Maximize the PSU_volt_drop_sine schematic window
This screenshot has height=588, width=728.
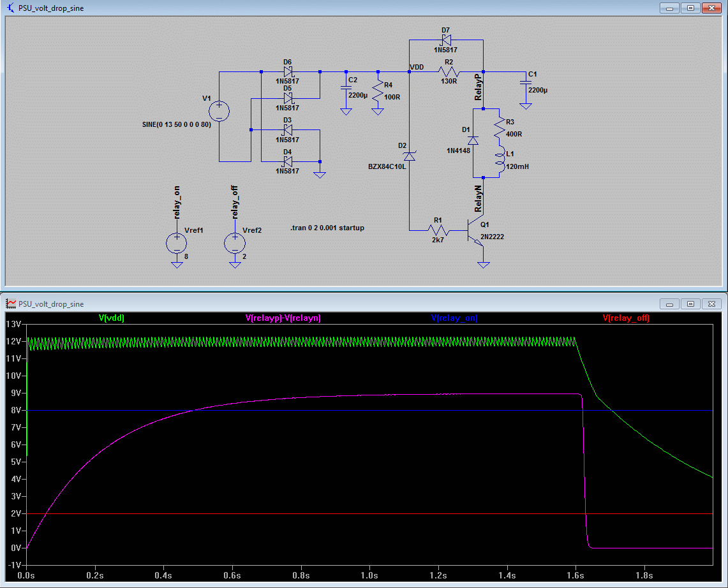[690, 8]
